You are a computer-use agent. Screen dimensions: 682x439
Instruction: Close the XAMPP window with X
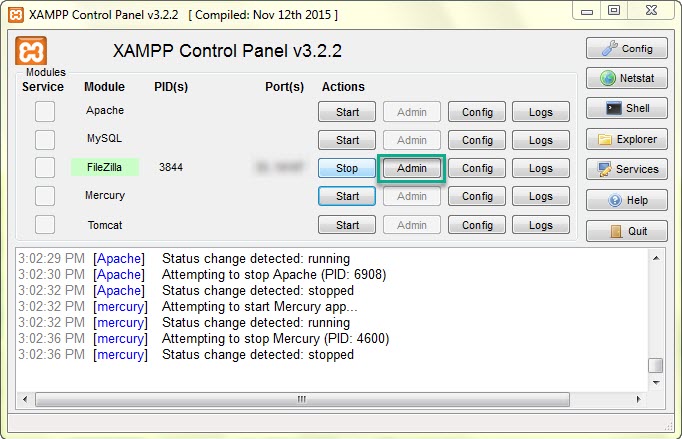tap(651, 11)
